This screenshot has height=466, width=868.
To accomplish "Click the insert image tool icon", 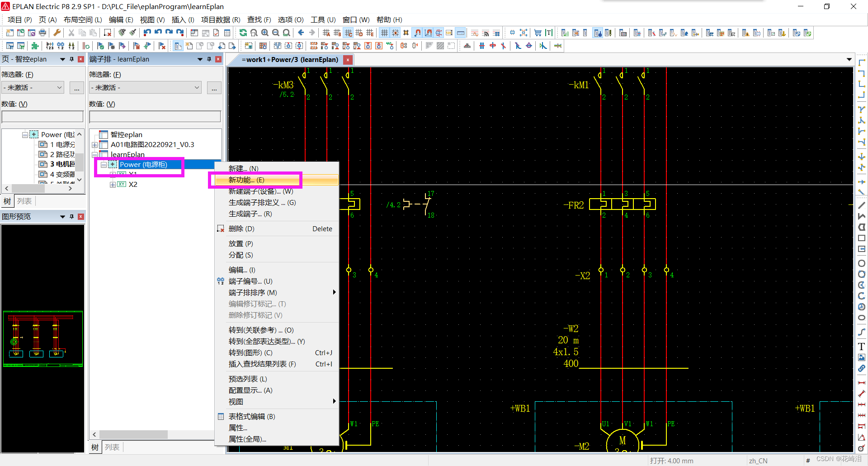I will (x=862, y=357).
